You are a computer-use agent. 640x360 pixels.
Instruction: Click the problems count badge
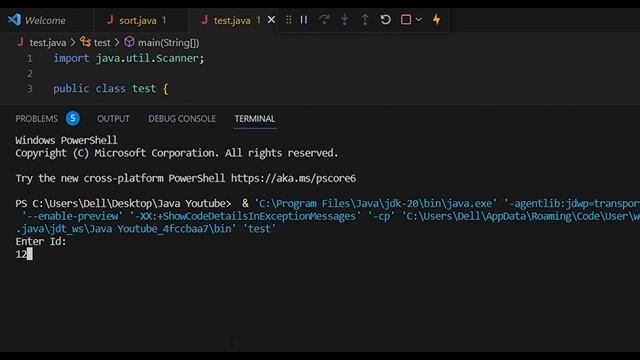[73, 118]
